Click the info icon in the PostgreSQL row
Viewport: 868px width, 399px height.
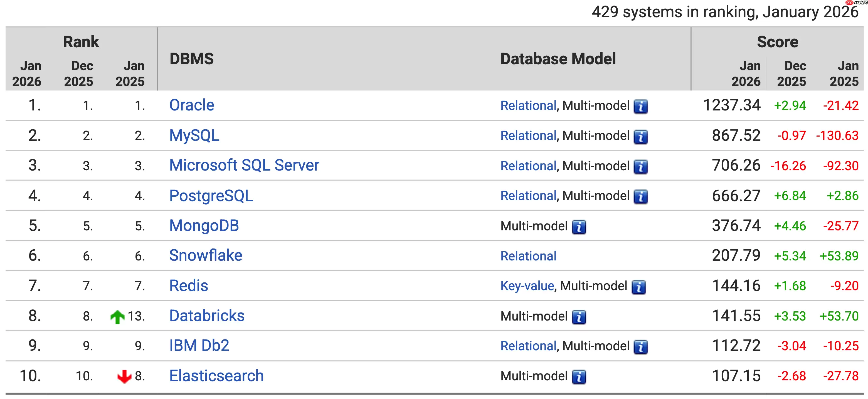click(x=640, y=196)
